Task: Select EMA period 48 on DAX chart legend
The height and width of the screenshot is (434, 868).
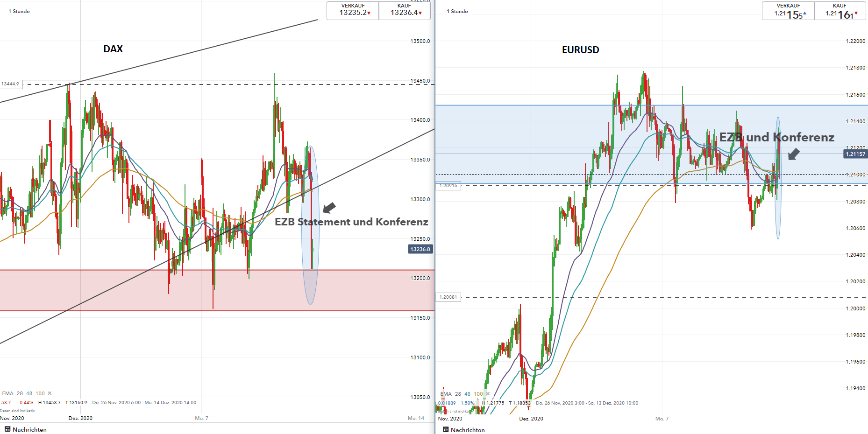Action: pos(29,393)
